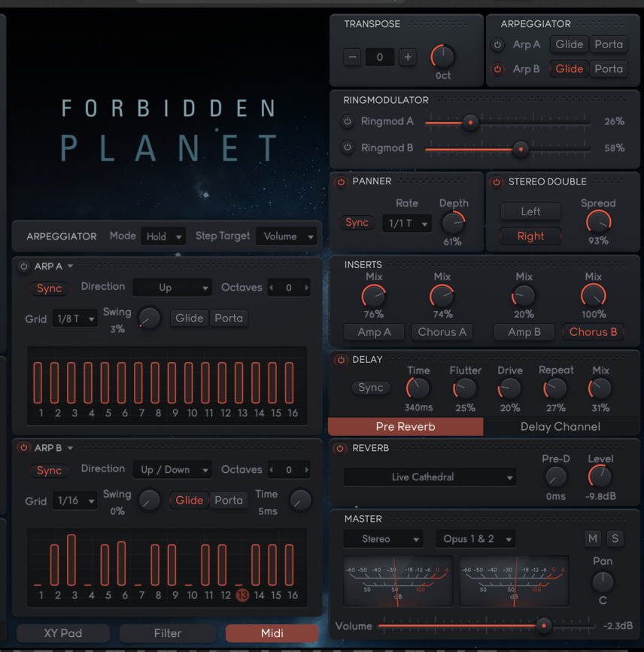Toggle the Reverb power button

[x=340, y=448]
